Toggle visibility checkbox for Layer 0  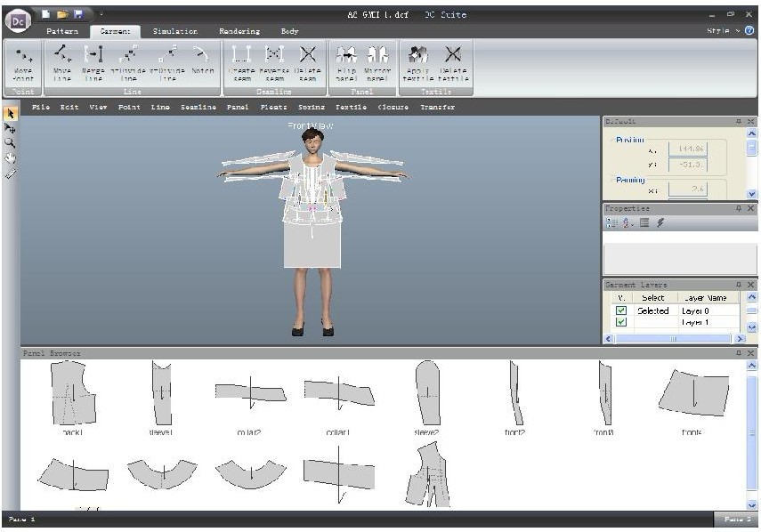pyautogui.click(x=620, y=311)
